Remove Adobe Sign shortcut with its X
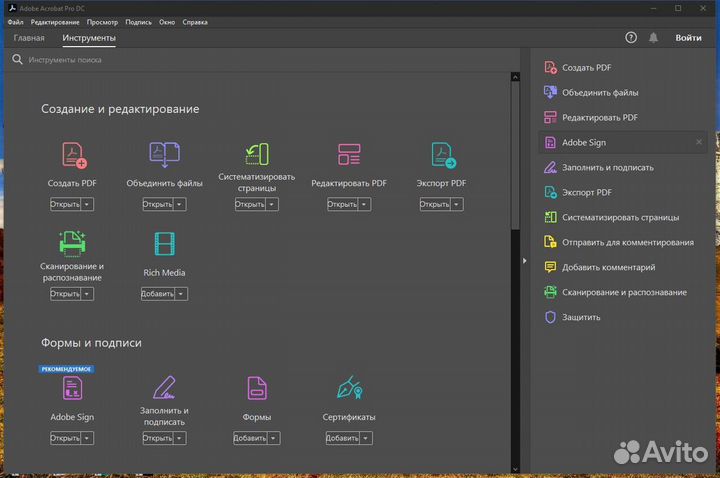 (698, 142)
